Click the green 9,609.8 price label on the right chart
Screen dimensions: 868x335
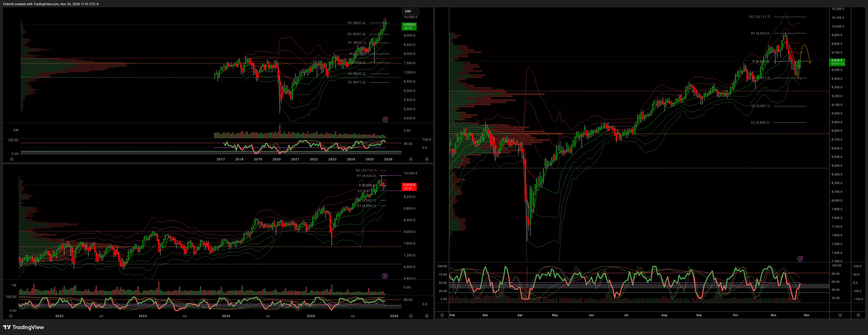click(837, 62)
